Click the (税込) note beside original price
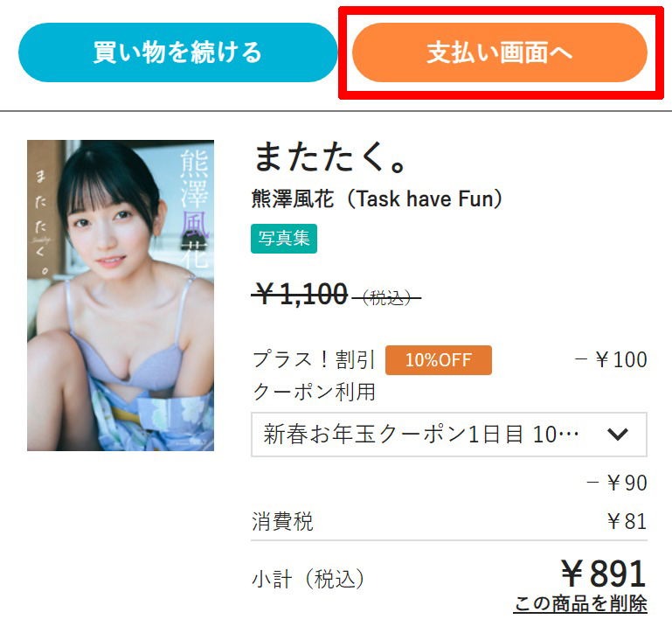Viewport: 672px width, 640px height. click(x=386, y=297)
